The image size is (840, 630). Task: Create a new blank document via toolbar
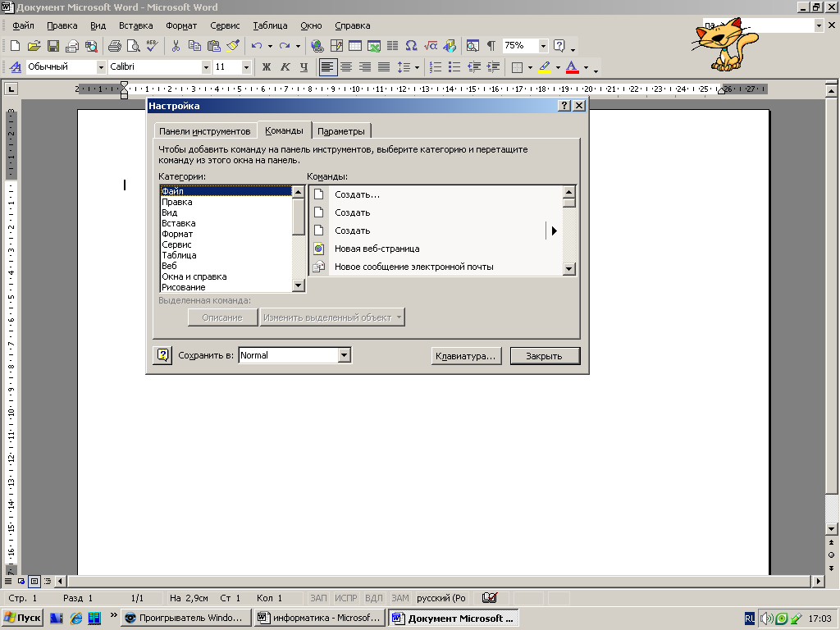15,46
